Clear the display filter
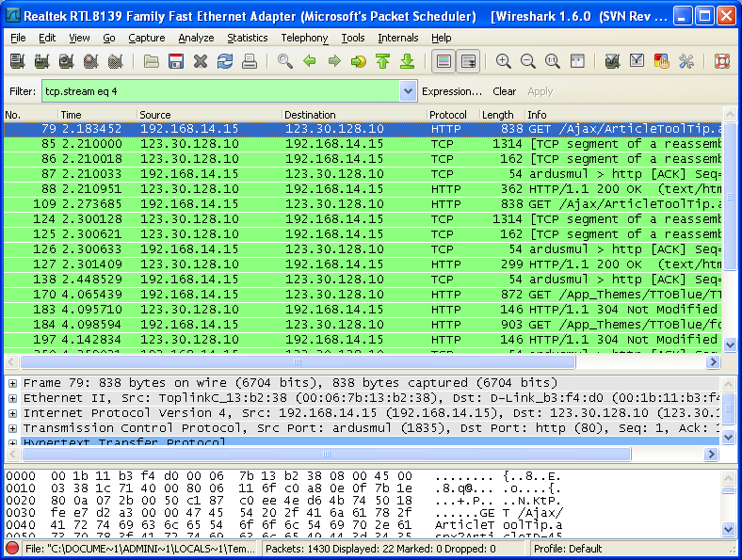The image size is (742, 560). pyautogui.click(x=504, y=91)
